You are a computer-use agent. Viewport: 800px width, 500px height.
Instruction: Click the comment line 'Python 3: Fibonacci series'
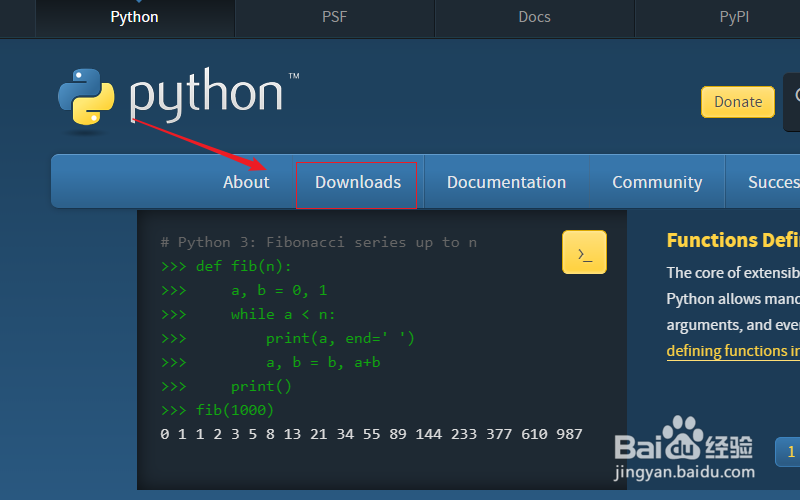[319, 242]
